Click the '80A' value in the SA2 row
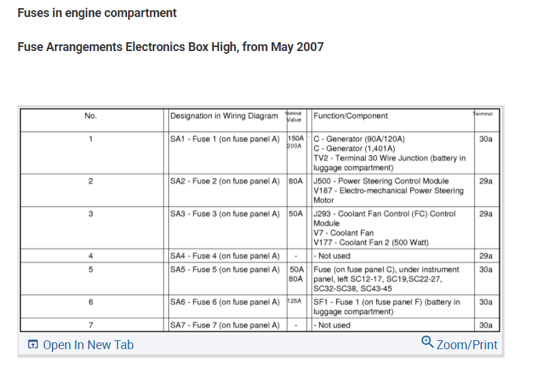Image resolution: width=539 pixels, height=392 pixels. 296,181
